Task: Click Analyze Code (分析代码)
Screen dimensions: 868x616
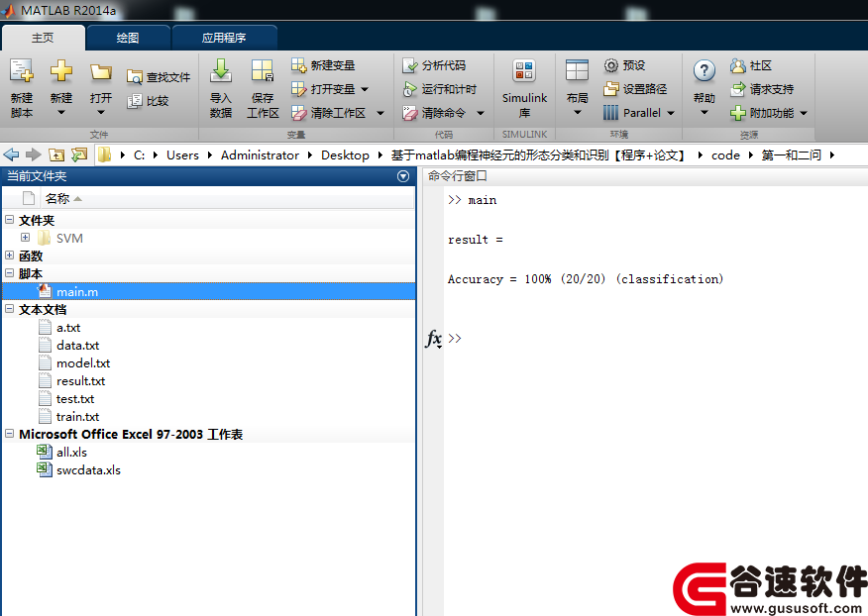Action: 434,65
